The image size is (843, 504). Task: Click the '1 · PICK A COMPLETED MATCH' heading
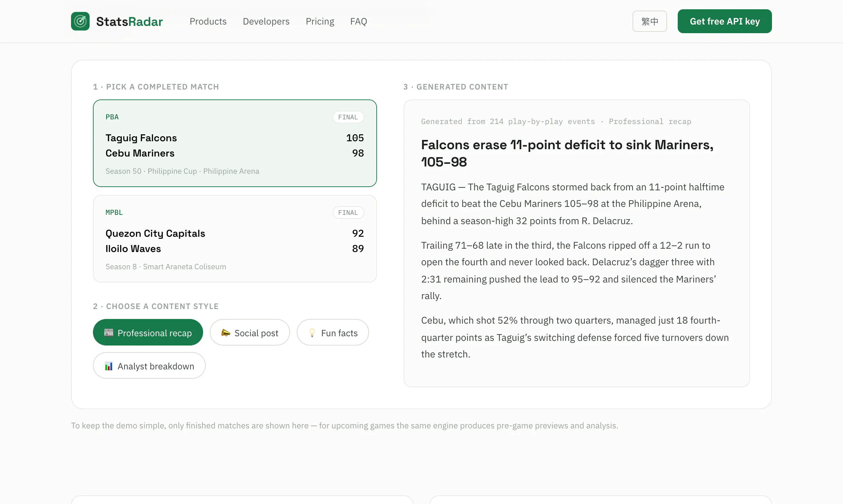point(156,87)
